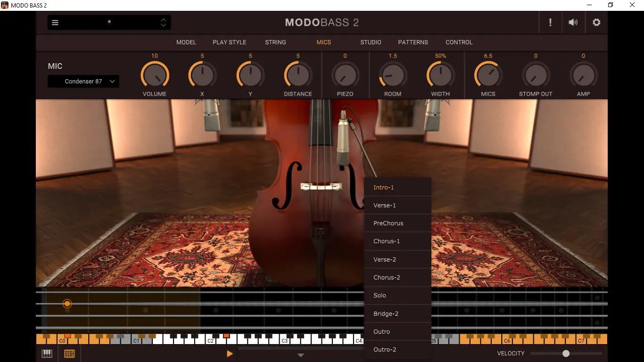Open the PATTERNS tab

tap(413, 42)
